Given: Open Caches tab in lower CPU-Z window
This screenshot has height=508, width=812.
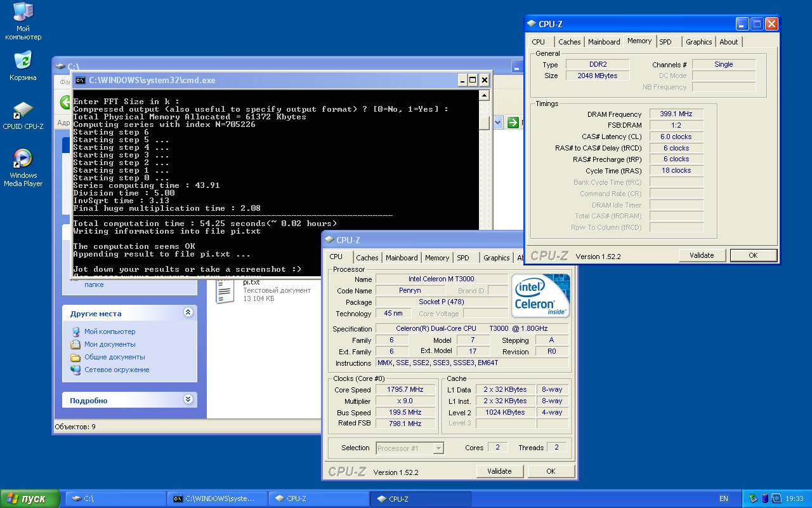Looking at the screenshot, I should [x=367, y=258].
